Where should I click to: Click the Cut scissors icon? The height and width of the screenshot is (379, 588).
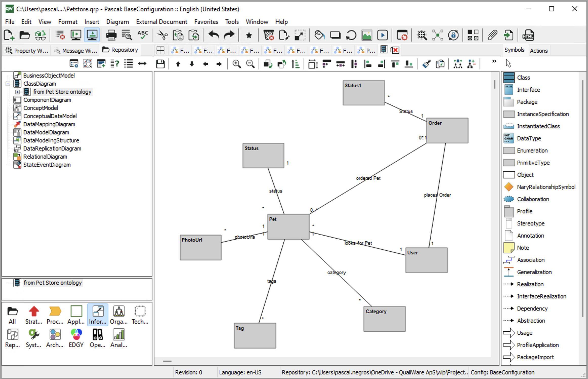162,35
